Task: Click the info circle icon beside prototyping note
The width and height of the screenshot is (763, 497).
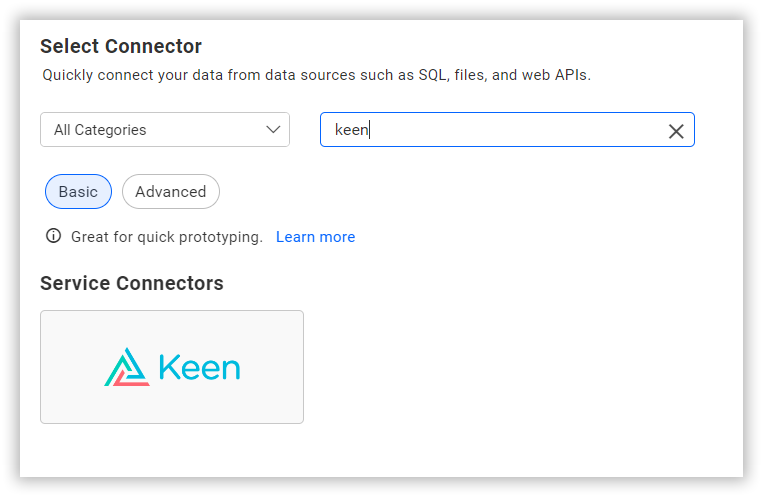Action: pyautogui.click(x=54, y=236)
